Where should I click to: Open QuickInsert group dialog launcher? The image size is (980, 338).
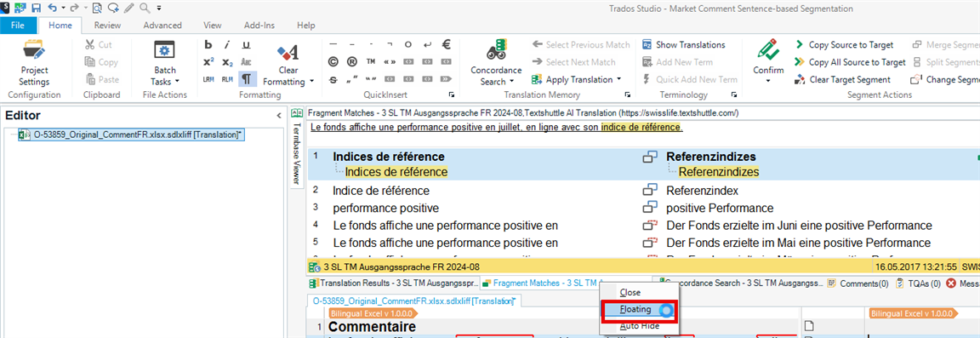tap(451, 95)
